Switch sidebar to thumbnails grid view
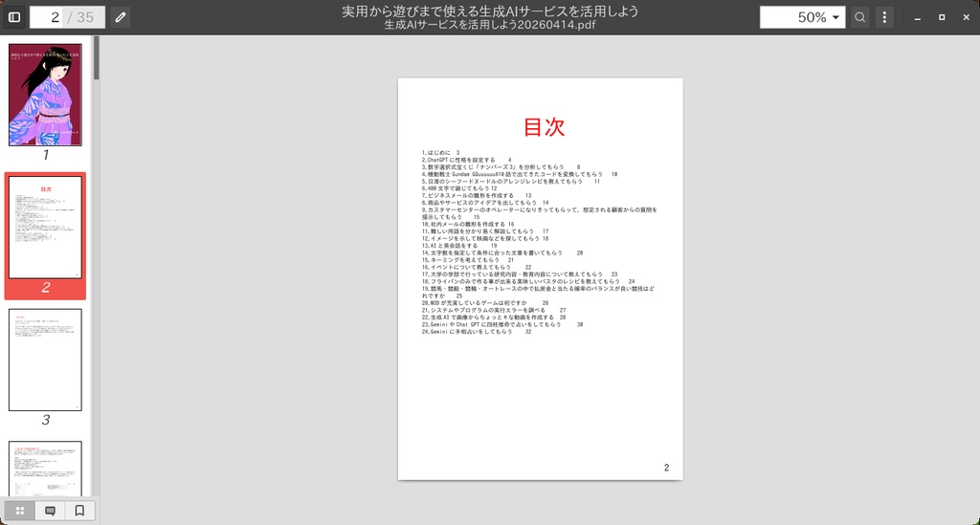Screen dimensions: 980x525 click(x=20, y=511)
